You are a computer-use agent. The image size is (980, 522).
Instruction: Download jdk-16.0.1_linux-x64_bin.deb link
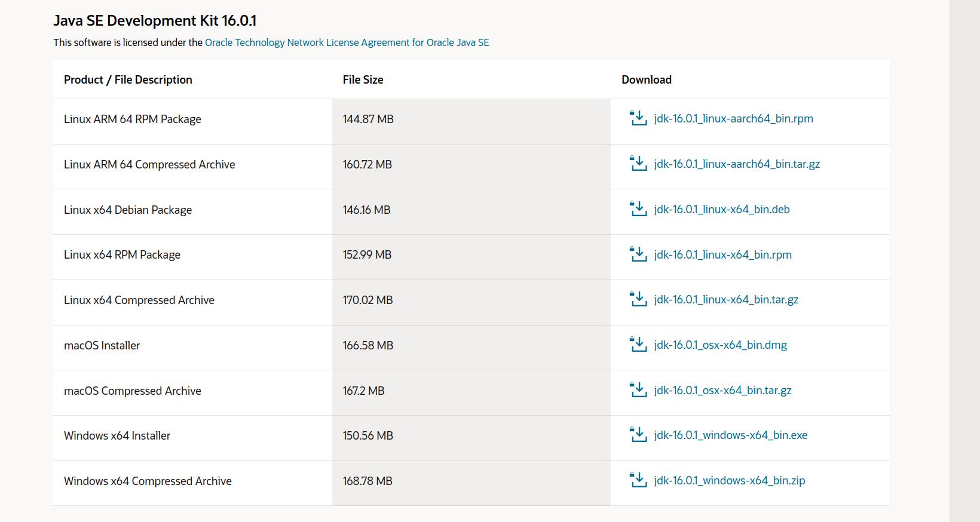tap(722, 209)
